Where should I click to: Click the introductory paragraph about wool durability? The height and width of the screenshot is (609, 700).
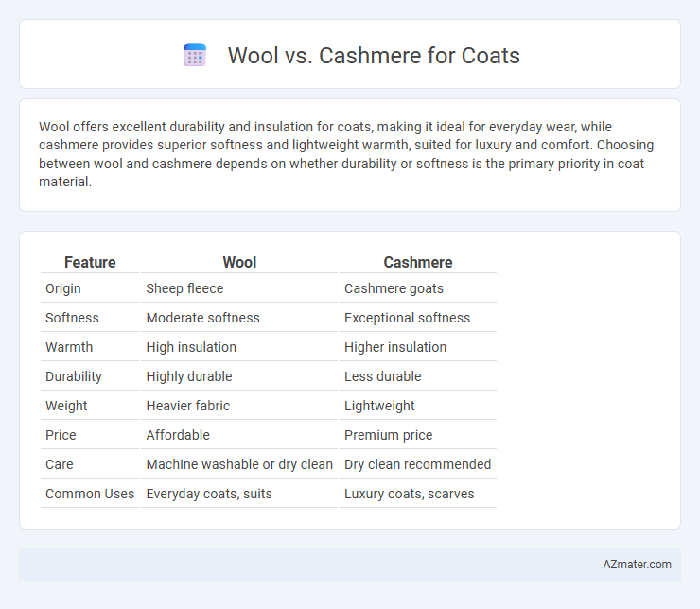[346, 154]
